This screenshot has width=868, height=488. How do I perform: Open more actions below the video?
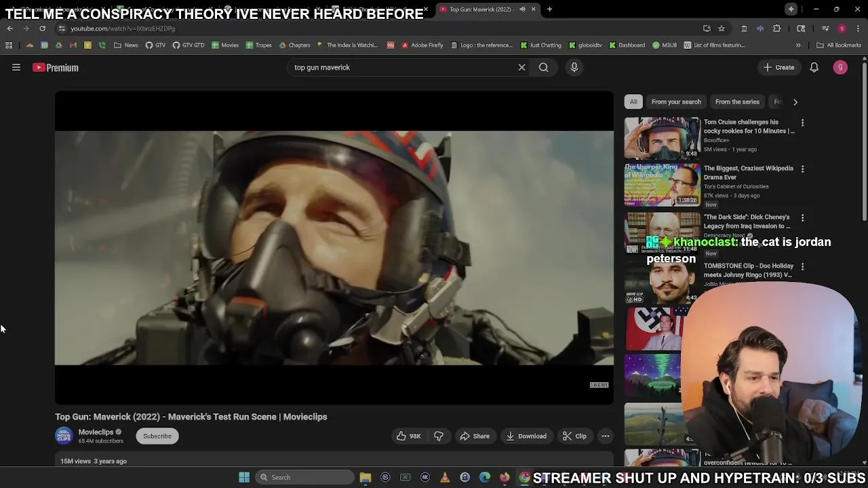(606, 436)
